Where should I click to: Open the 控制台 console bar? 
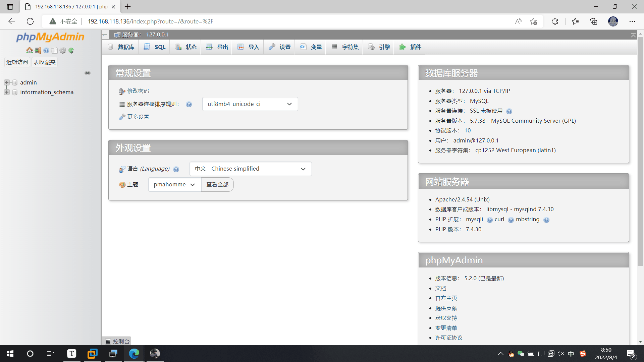116,341
